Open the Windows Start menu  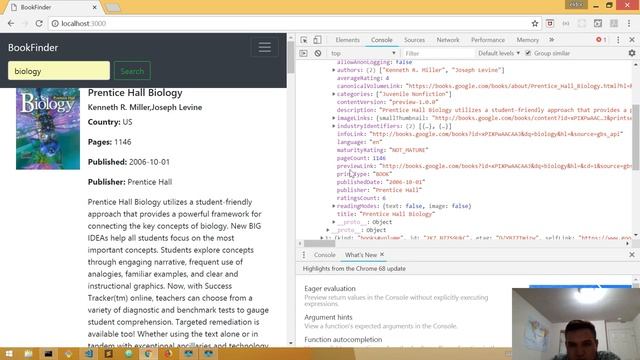(9, 353)
